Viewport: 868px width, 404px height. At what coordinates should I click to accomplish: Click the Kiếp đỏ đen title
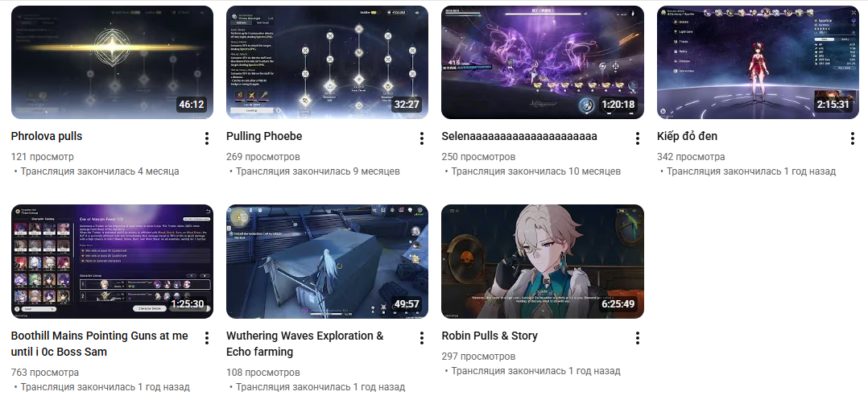pos(687,136)
